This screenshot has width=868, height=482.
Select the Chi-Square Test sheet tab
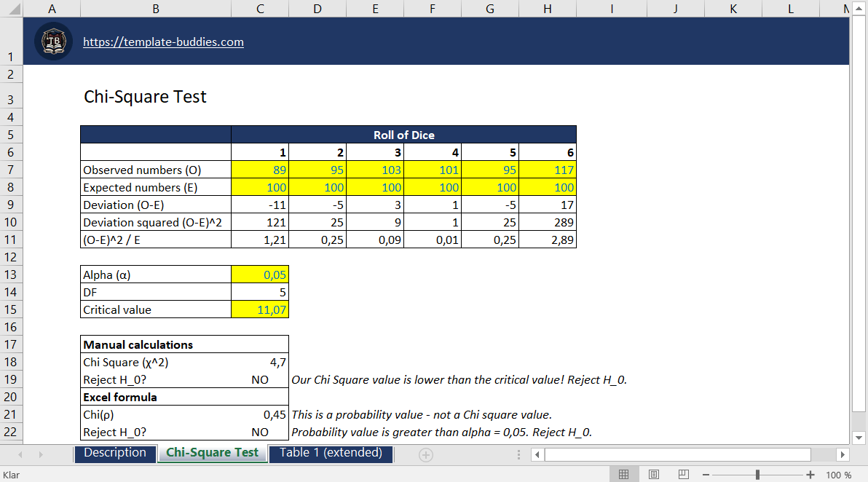pyautogui.click(x=212, y=453)
